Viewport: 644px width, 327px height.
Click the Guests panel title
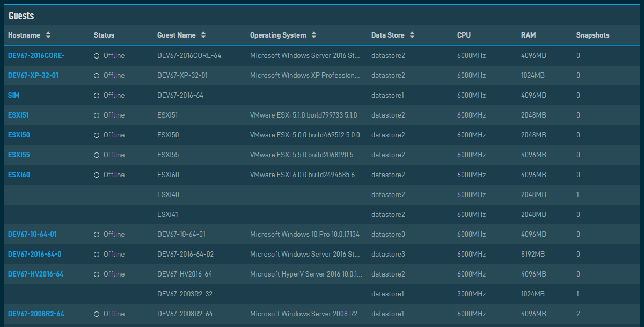(21, 16)
